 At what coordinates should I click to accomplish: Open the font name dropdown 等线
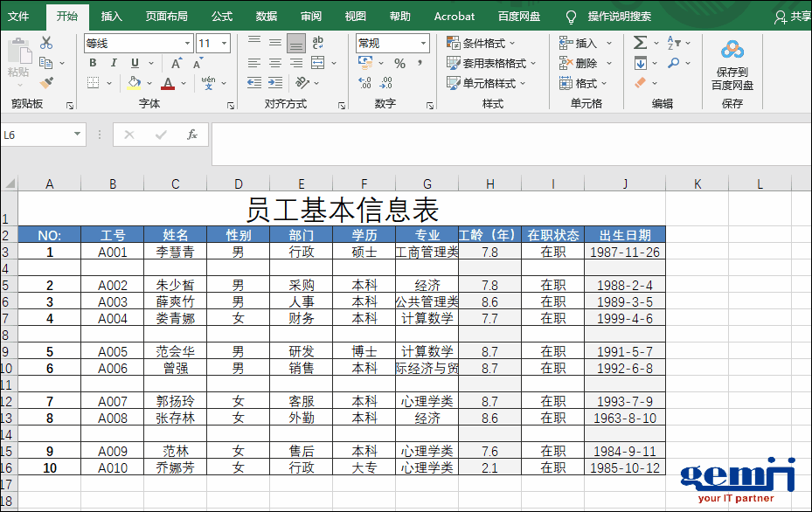(187, 44)
